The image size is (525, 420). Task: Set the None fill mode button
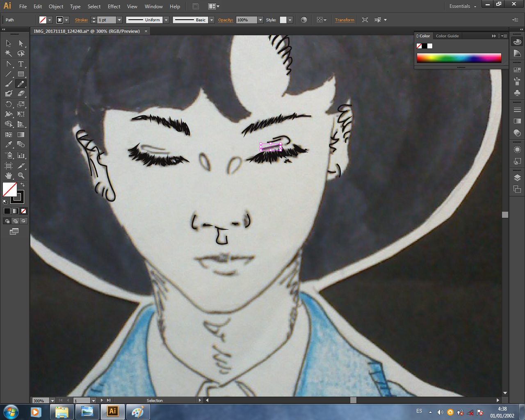click(x=23, y=211)
